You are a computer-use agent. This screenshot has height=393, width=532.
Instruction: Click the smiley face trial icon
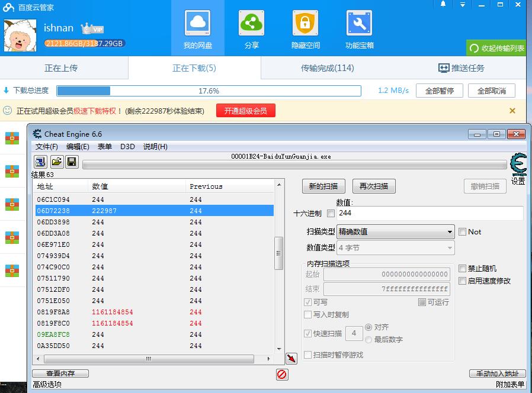tap(8, 110)
